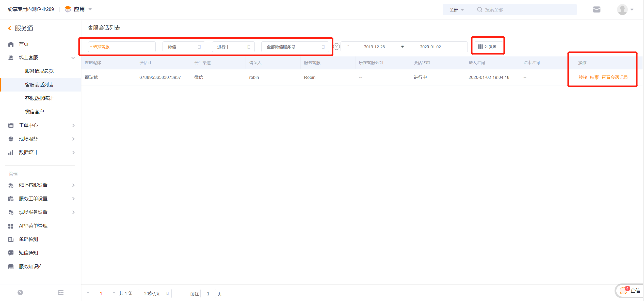The width and height of the screenshot is (644, 301).
Task: Click the 服务知识库 book icon
Action: (11, 267)
